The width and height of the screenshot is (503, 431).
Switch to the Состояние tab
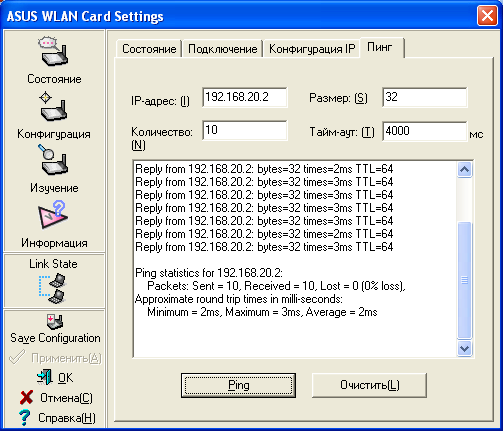tap(149, 49)
